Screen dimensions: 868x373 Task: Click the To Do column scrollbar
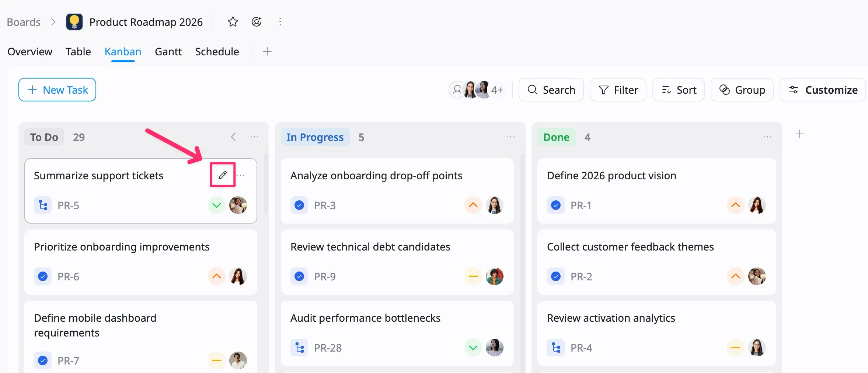click(266, 184)
